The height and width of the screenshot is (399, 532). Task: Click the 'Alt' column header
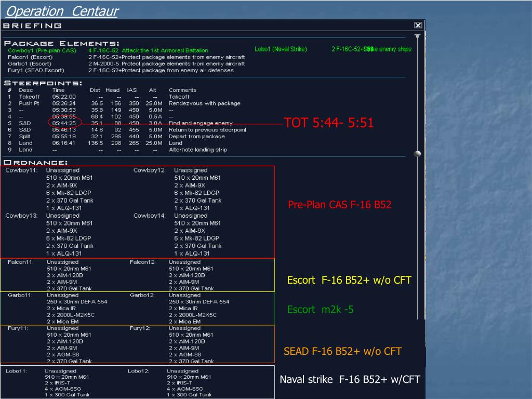[152, 90]
